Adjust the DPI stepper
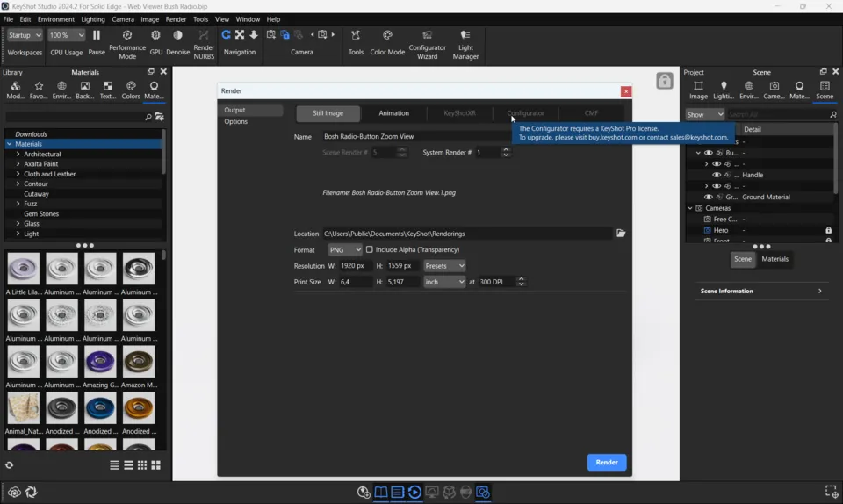The width and height of the screenshot is (843, 504). coord(521,282)
